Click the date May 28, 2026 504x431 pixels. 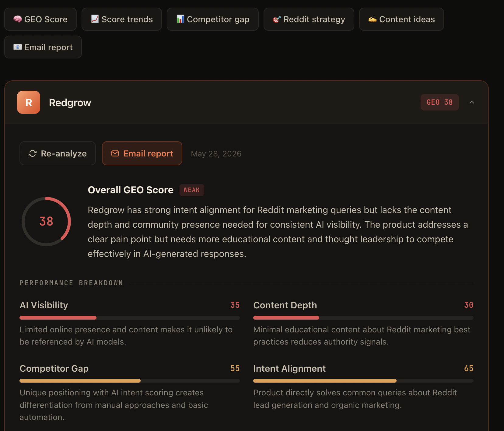216,154
